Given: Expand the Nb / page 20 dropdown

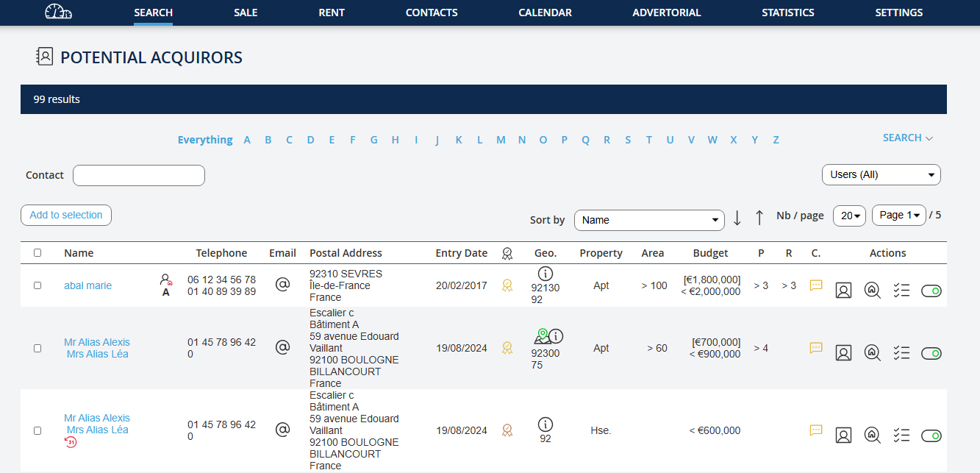Looking at the screenshot, I should [x=849, y=216].
